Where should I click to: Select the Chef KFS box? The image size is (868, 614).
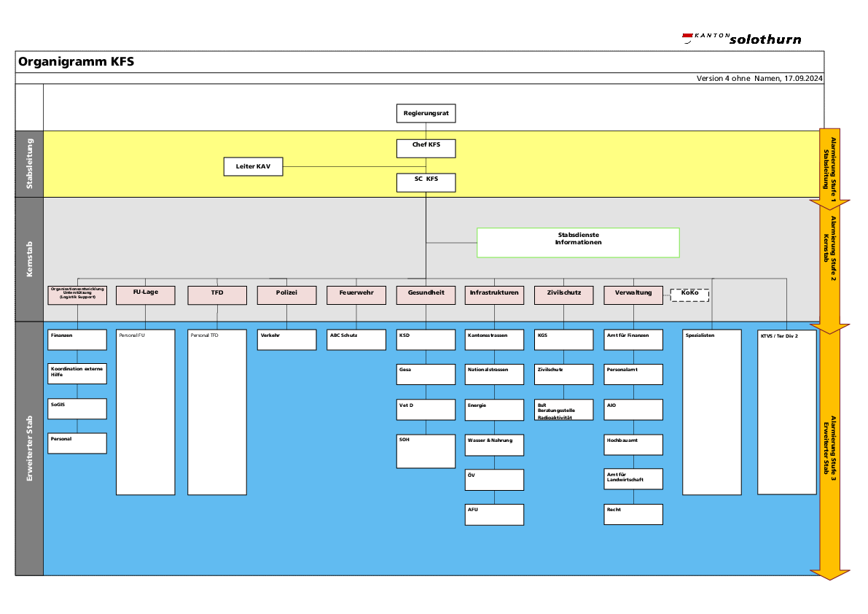click(x=426, y=148)
